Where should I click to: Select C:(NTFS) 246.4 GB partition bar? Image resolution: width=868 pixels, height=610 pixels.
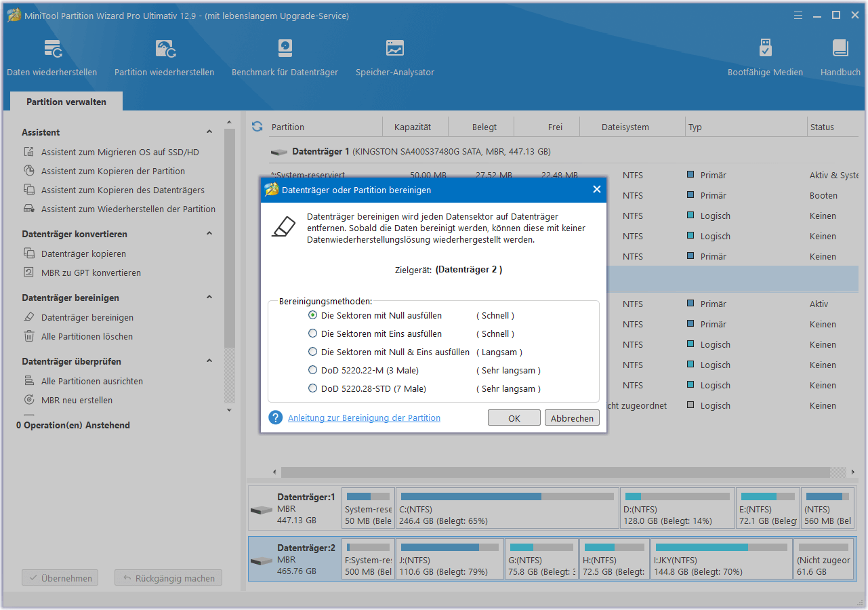click(x=508, y=508)
